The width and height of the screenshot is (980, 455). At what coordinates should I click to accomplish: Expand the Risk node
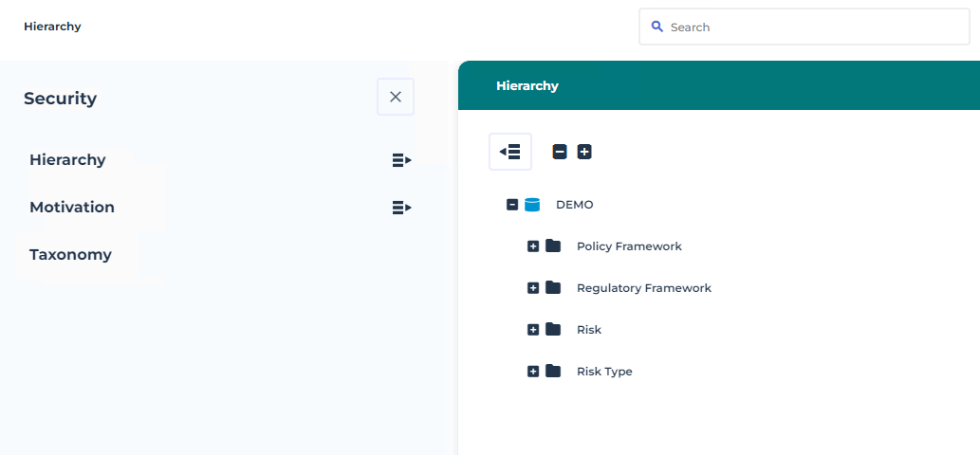pyautogui.click(x=533, y=330)
